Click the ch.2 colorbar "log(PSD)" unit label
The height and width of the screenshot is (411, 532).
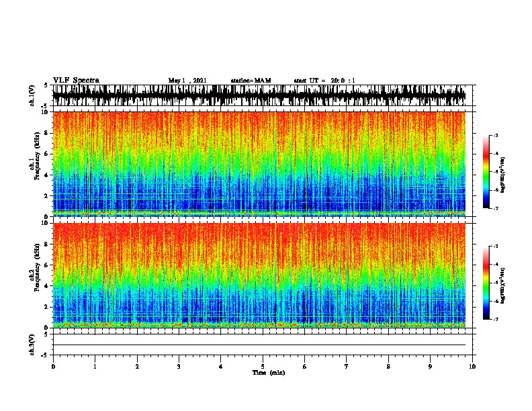coord(503,285)
